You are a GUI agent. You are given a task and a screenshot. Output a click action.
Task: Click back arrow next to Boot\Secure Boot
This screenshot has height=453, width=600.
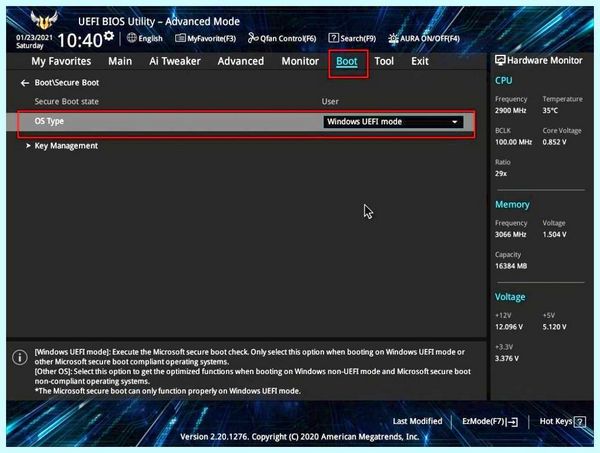pyautogui.click(x=25, y=83)
